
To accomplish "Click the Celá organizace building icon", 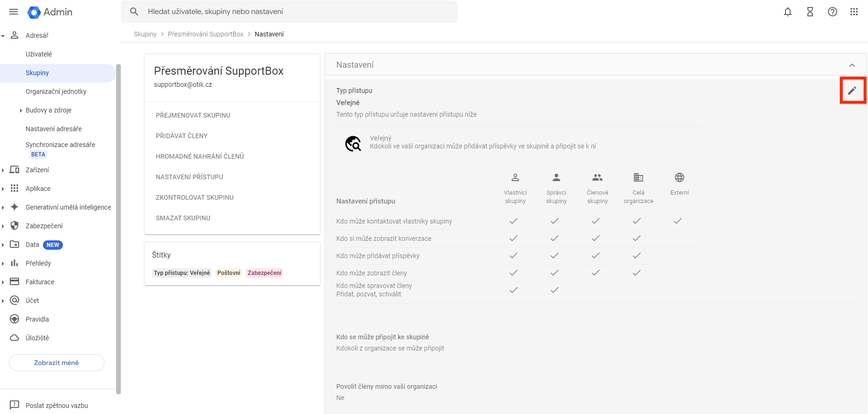I will pyautogui.click(x=639, y=177).
